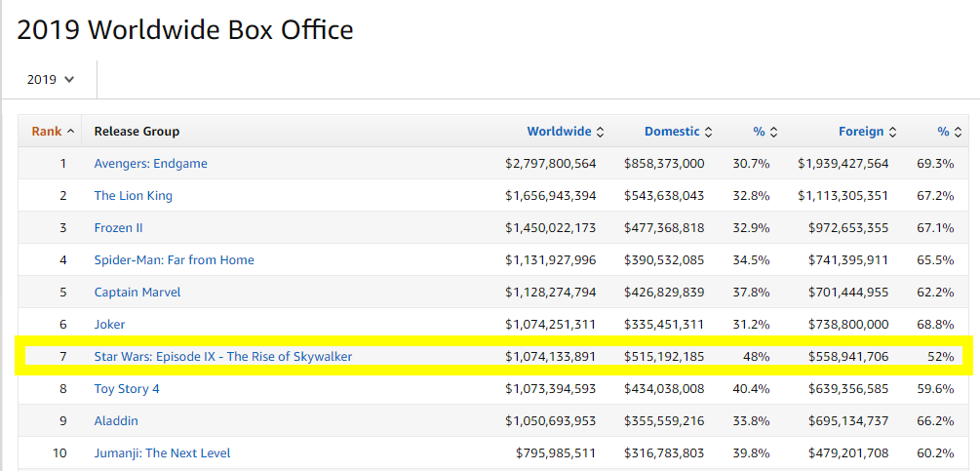Sort by Worldwide column header
The width and height of the screenshot is (980, 471).
560,132
